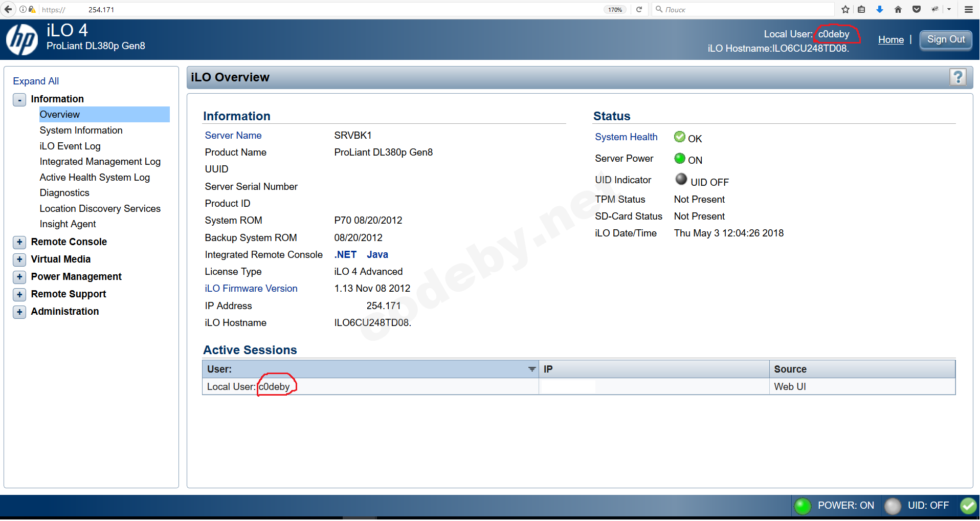
Task: Click the Information section label
Action: (x=57, y=99)
